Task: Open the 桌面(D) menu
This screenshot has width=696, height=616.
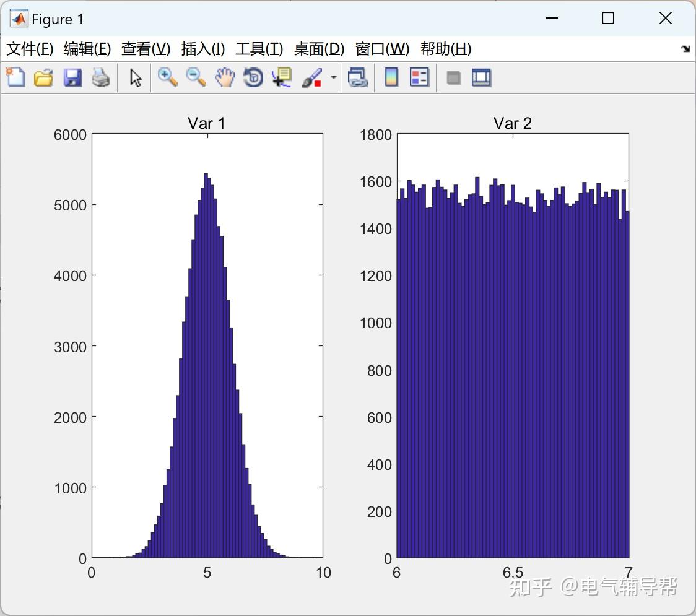Action: pyautogui.click(x=319, y=49)
